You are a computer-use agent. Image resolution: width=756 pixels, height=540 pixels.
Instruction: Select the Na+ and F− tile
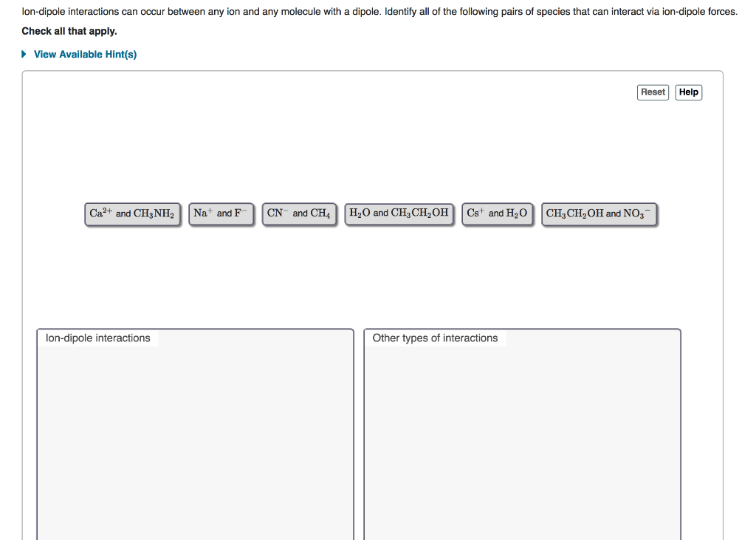(x=221, y=213)
